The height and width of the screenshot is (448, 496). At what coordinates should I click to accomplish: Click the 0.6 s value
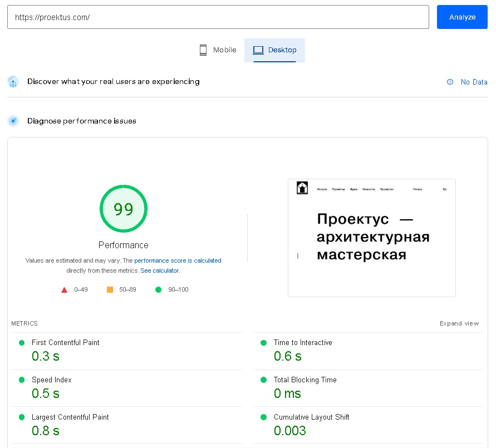(288, 356)
